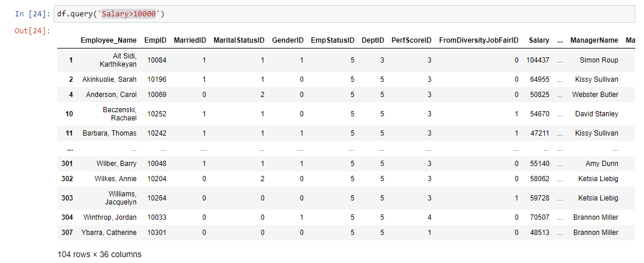Click Kissy Sullivan in Akinkuolie, Sarah's row

pyautogui.click(x=596, y=79)
